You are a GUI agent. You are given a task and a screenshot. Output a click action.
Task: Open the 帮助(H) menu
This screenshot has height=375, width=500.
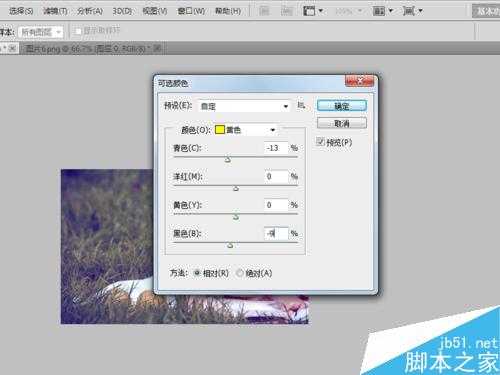(228, 11)
